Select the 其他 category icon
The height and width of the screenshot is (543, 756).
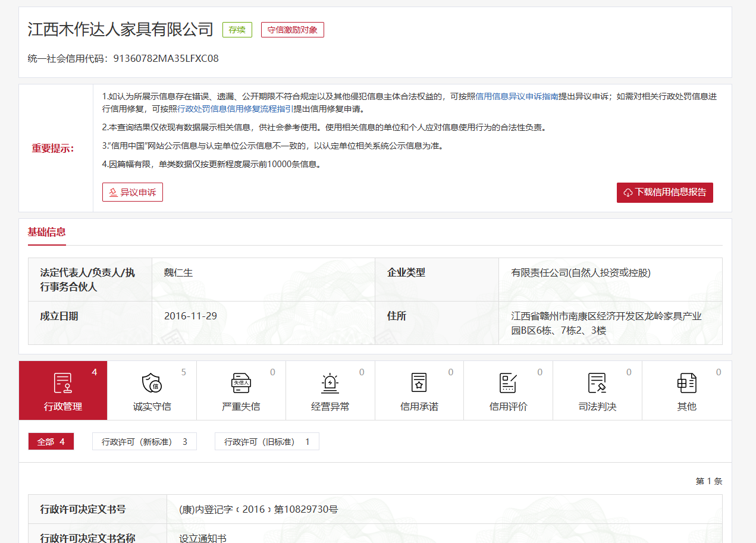[x=686, y=383]
